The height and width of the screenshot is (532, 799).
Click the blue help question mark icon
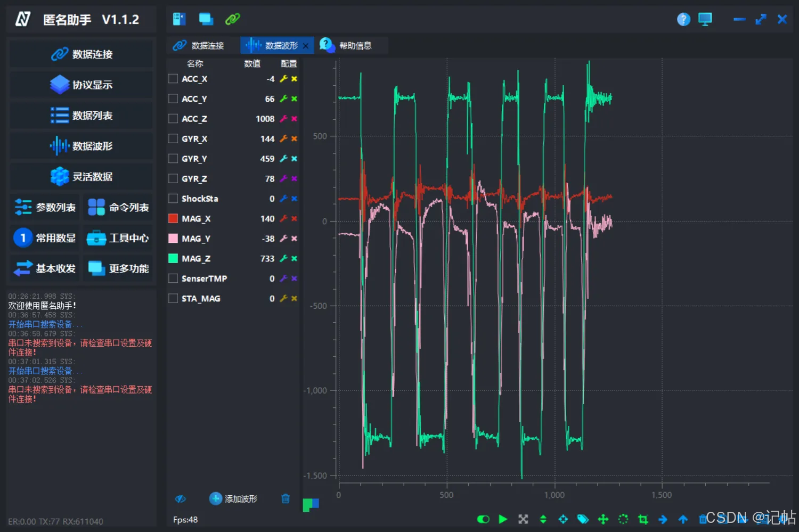coord(683,20)
